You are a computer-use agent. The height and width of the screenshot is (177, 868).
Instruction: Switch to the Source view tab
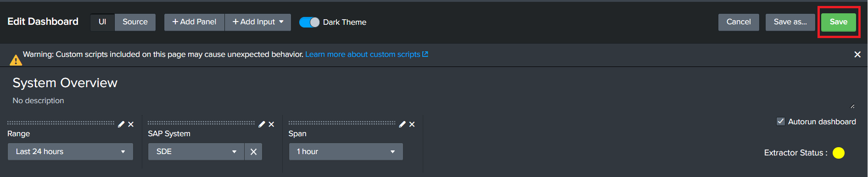(135, 22)
